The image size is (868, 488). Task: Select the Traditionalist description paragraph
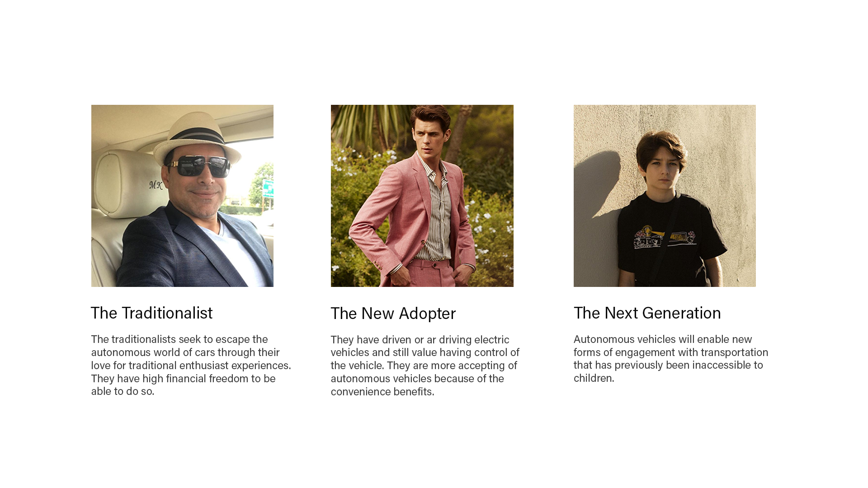pyautogui.click(x=191, y=365)
